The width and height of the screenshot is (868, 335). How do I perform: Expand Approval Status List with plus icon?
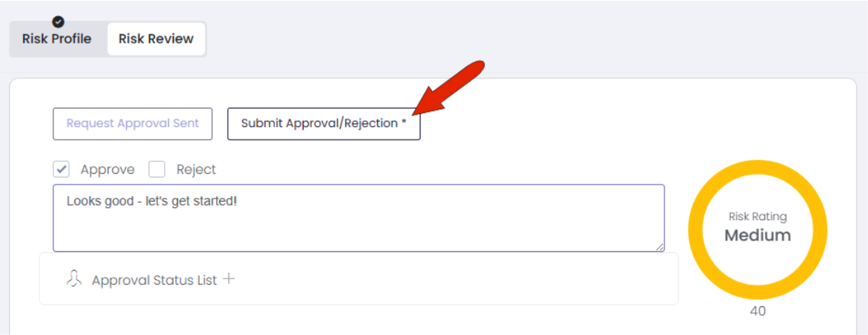coord(228,279)
